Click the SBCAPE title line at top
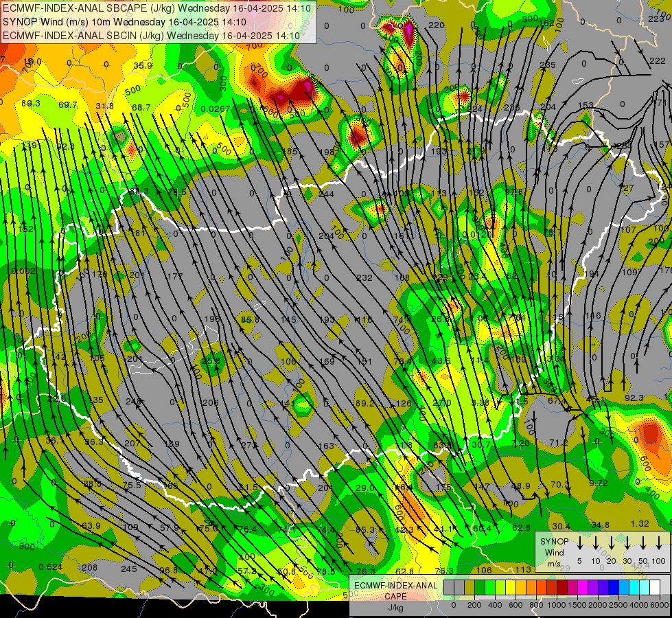 click(157, 8)
